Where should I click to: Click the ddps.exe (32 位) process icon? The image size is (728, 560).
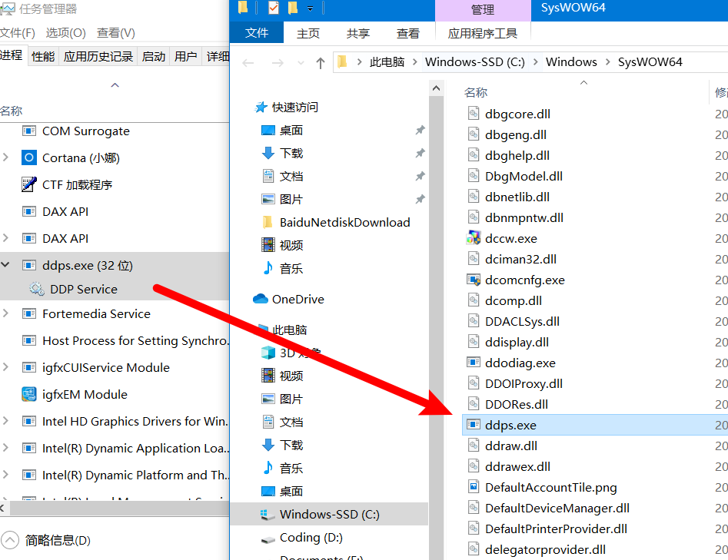pyautogui.click(x=28, y=265)
